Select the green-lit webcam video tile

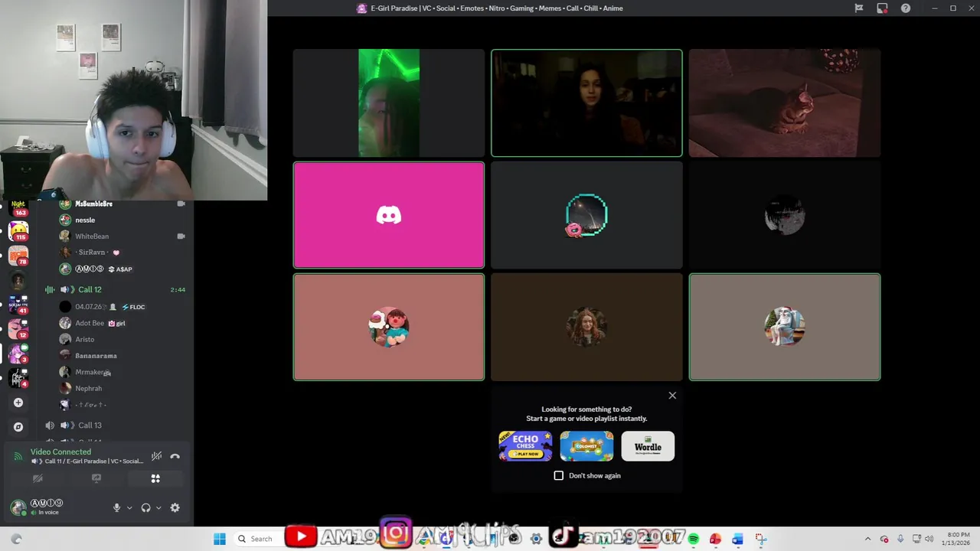(389, 103)
